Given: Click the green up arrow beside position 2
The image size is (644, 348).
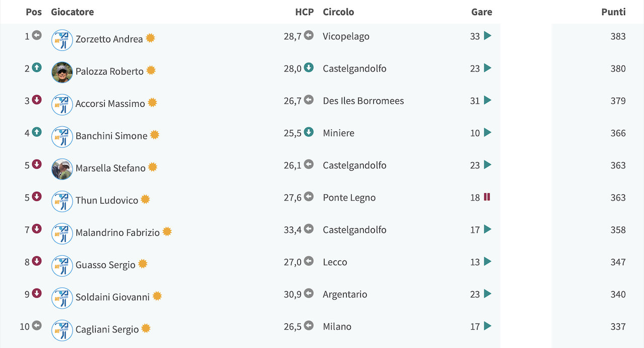Looking at the screenshot, I should 37,67.
